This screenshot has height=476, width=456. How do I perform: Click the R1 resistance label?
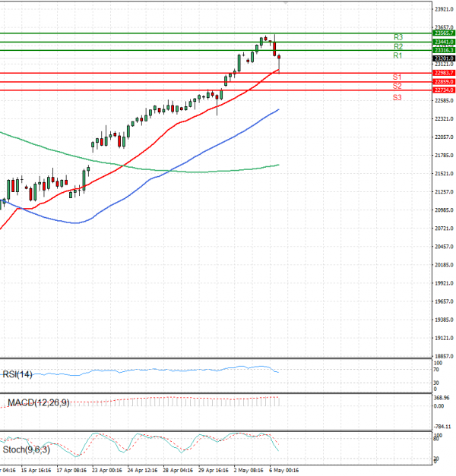point(397,55)
